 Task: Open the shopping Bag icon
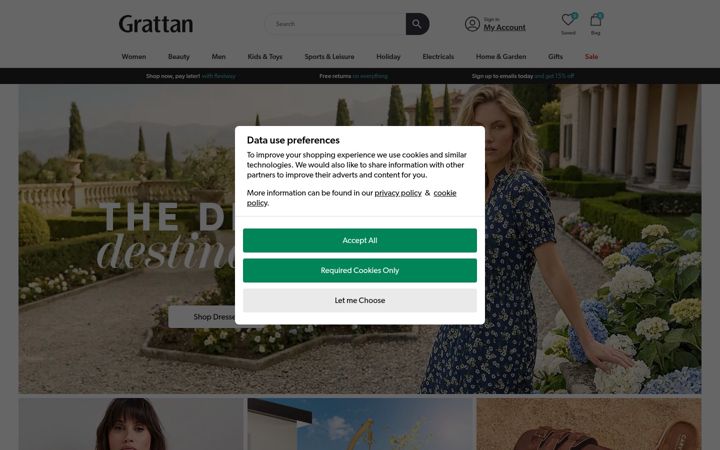596,20
